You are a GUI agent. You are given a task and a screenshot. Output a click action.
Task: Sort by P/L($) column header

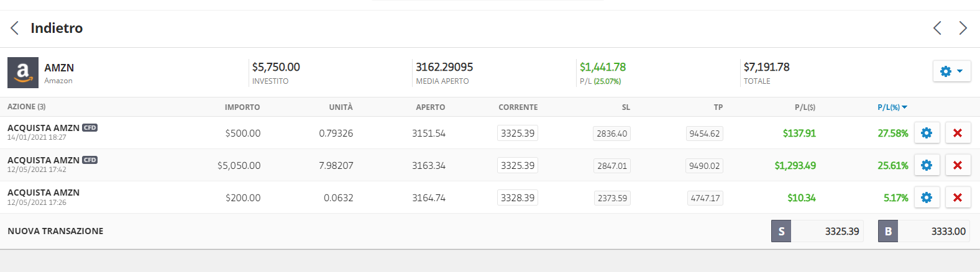(805, 107)
